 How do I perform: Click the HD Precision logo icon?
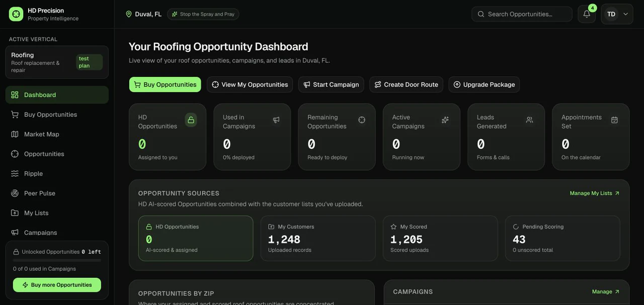coord(16,14)
